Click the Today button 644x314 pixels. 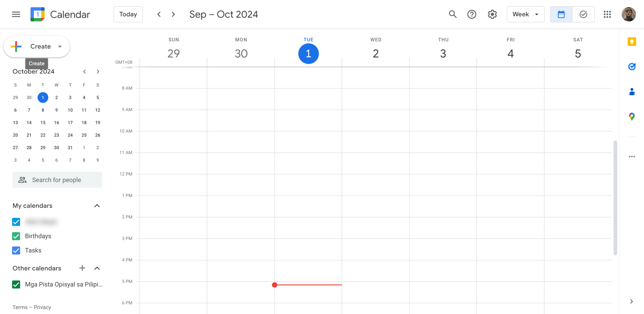(128, 14)
